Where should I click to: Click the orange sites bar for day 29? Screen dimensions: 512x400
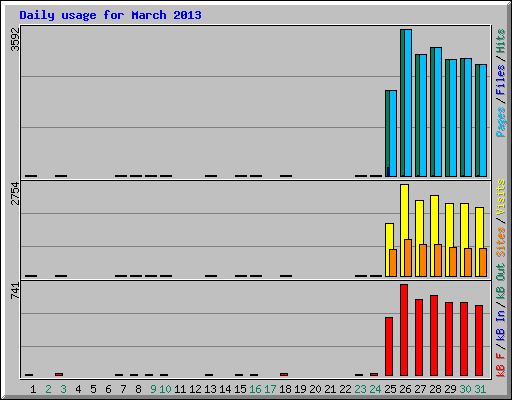tap(453, 262)
